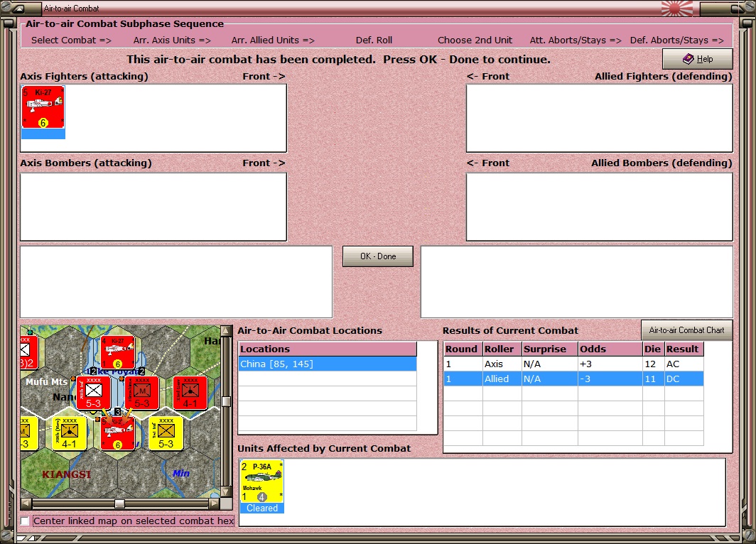756x544 pixels.
Task: Click the Round column header
Action: (x=463, y=349)
